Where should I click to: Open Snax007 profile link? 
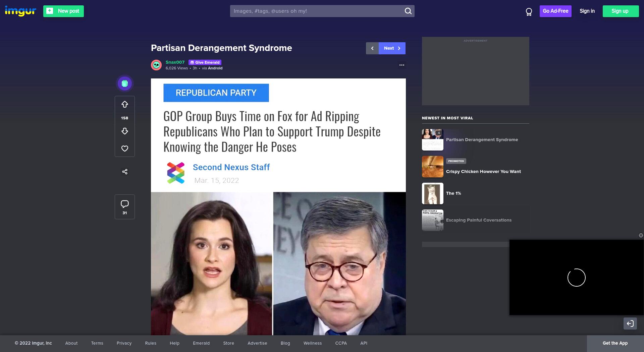point(175,62)
